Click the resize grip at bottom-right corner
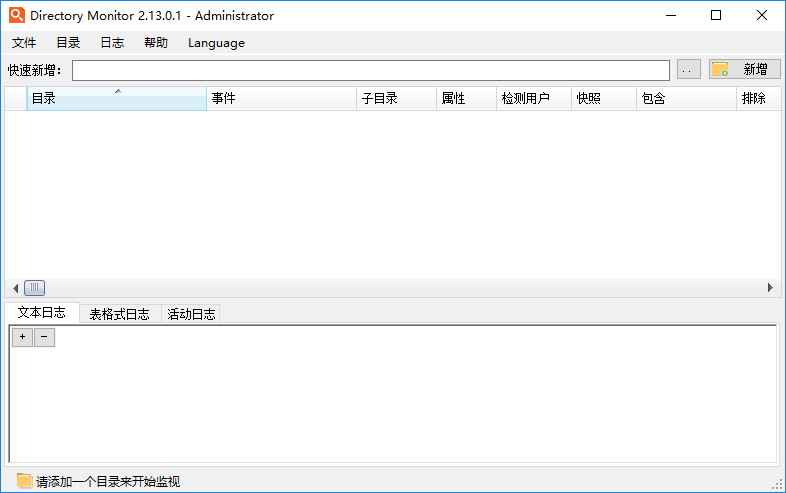 [x=776, y=483]
